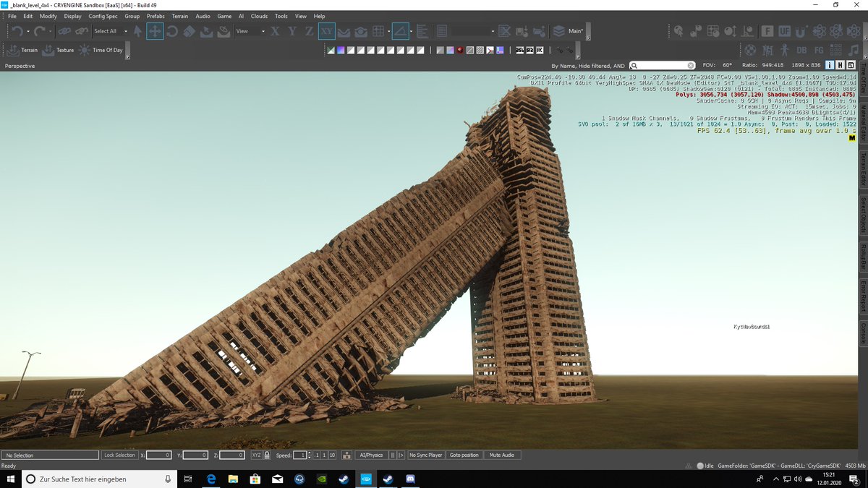Click the Lock Selection button
The height and width of the screenshot is (488, 868).
(x=119, y=455)
